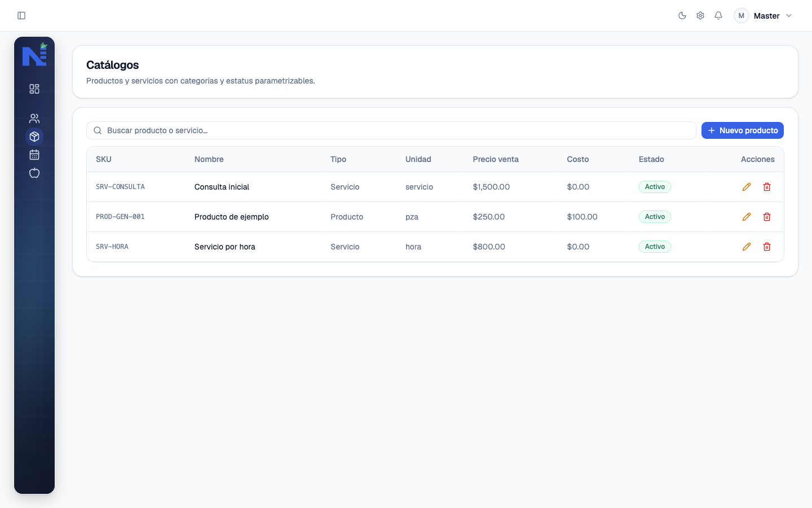Click the Unidad column header
Screen dimensions: 812x508
(418, 159)
